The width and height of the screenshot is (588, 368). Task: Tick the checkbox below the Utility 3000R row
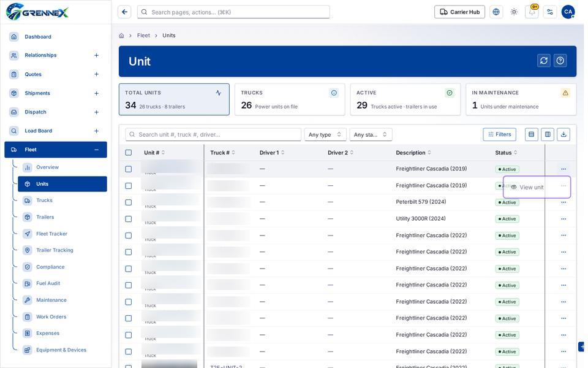click(x=128, y=236)
